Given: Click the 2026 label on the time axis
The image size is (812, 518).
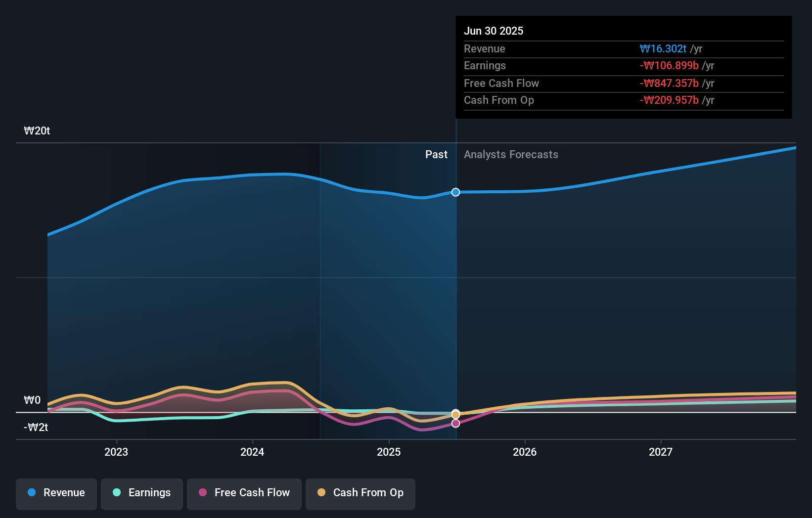Looking at the screenshot, I should (x=525, y=451).
